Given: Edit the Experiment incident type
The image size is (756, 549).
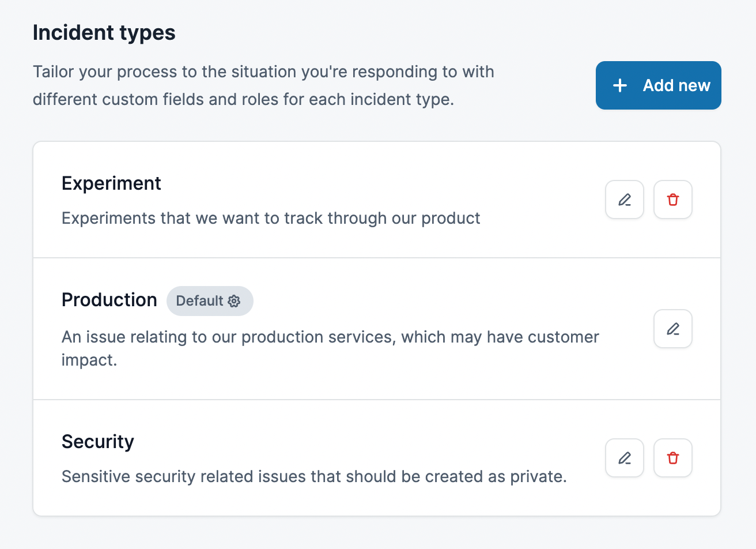Looking at the screenshot, I should click(625, 200).
